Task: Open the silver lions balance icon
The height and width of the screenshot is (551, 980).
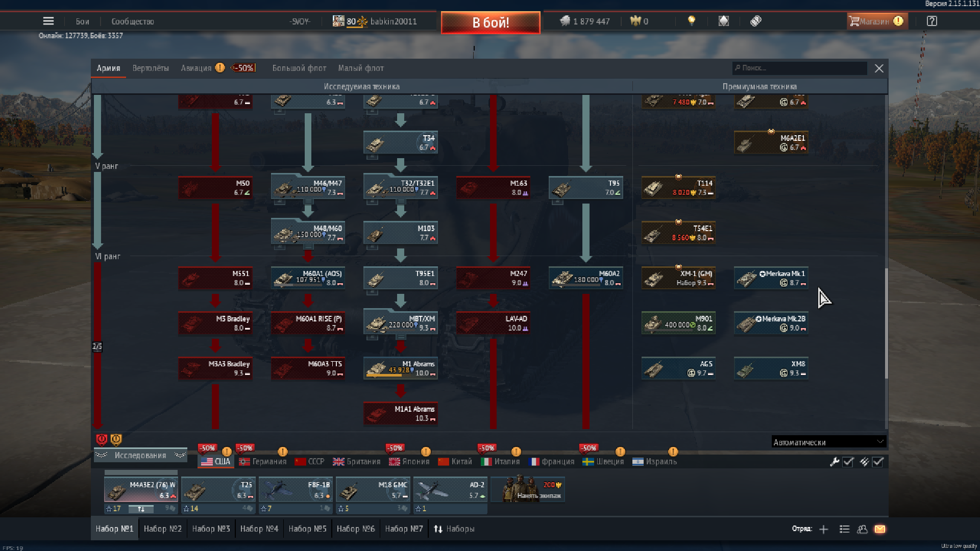Action: coord(565,21)
